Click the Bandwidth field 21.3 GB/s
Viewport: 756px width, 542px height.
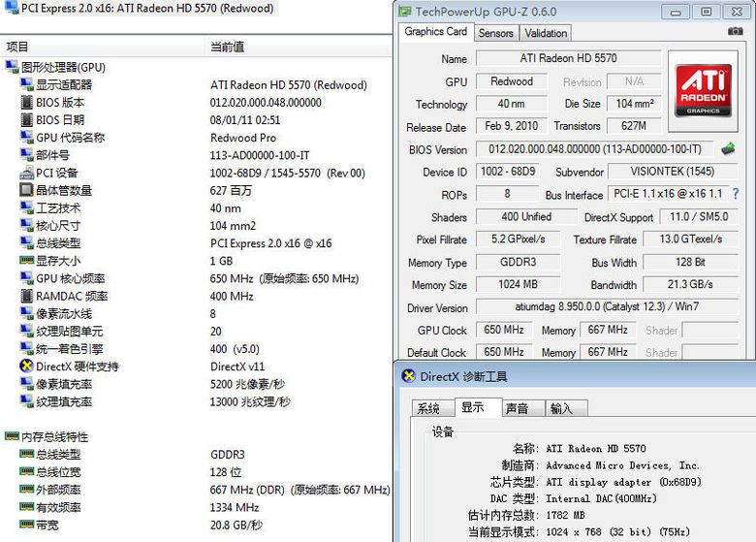tap(690, 284)
